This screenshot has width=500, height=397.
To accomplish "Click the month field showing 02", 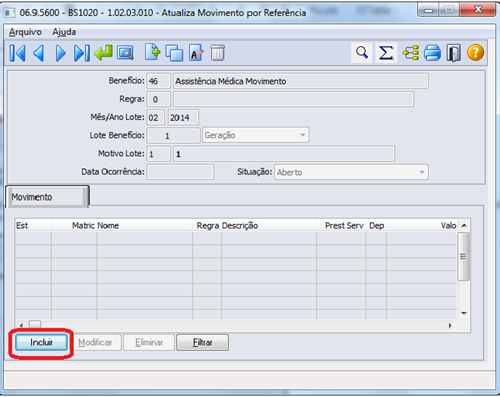I will 156,117.
